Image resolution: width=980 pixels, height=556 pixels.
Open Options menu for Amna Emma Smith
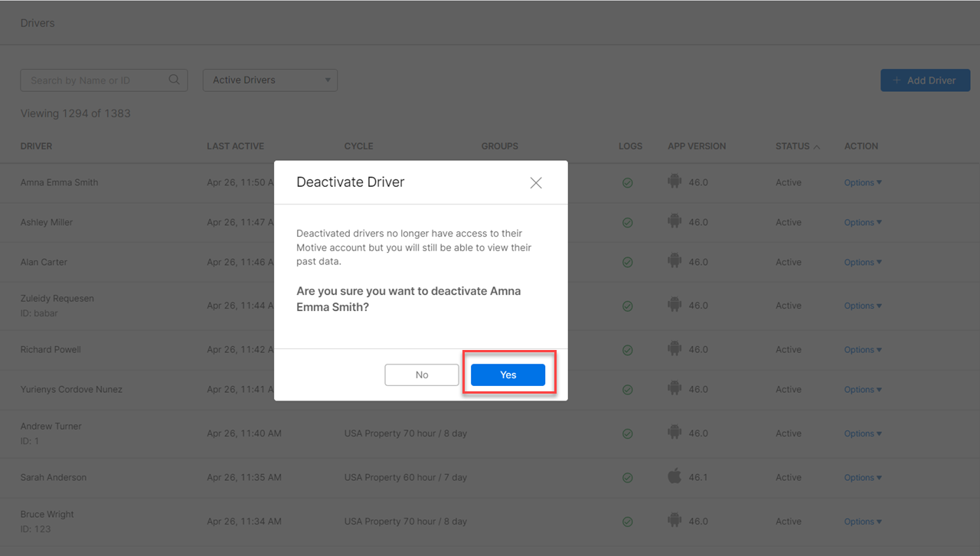point(863,183)
